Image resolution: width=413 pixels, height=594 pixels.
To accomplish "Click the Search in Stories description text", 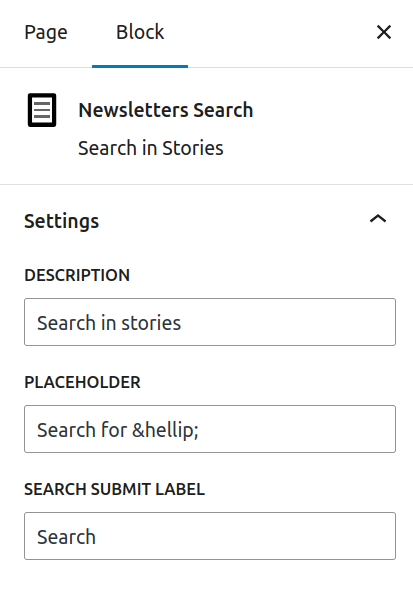I will pyautogui.click(x=151, y=148).
